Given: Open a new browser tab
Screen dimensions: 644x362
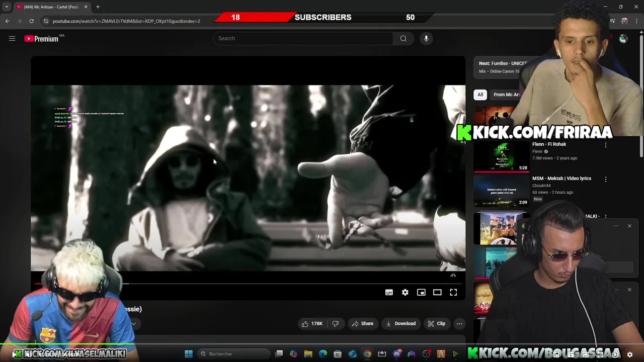Looking at the screenshot, I should coord(98,7).
